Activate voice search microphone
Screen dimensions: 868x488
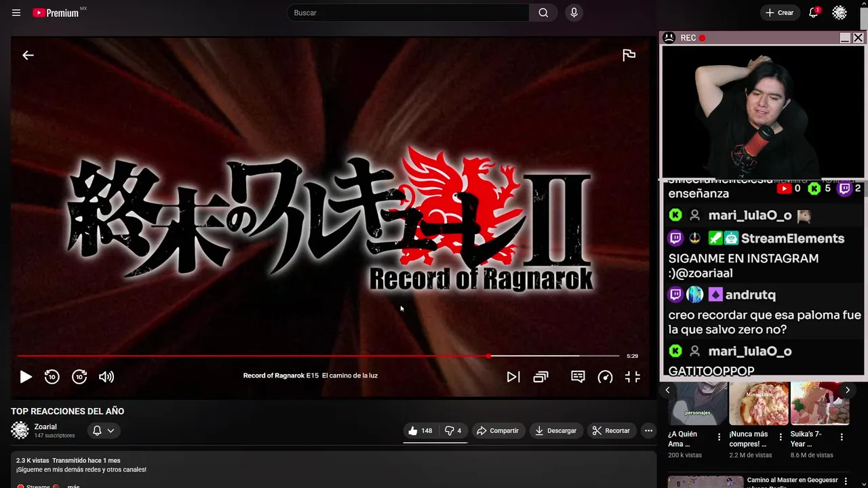point(574,13)
